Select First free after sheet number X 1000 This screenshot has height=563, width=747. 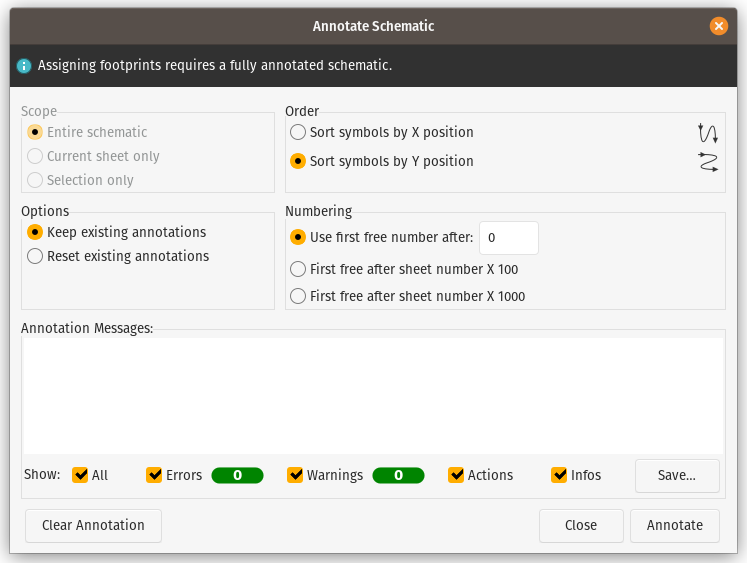[298, 296]
